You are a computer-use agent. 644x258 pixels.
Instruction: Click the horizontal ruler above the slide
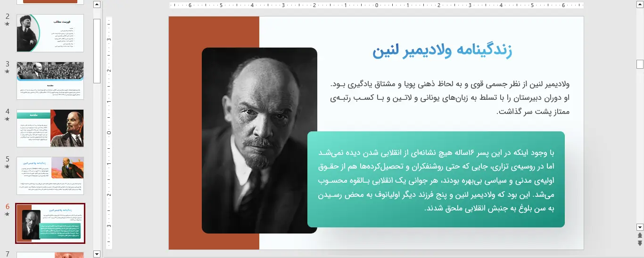(376, 6)
